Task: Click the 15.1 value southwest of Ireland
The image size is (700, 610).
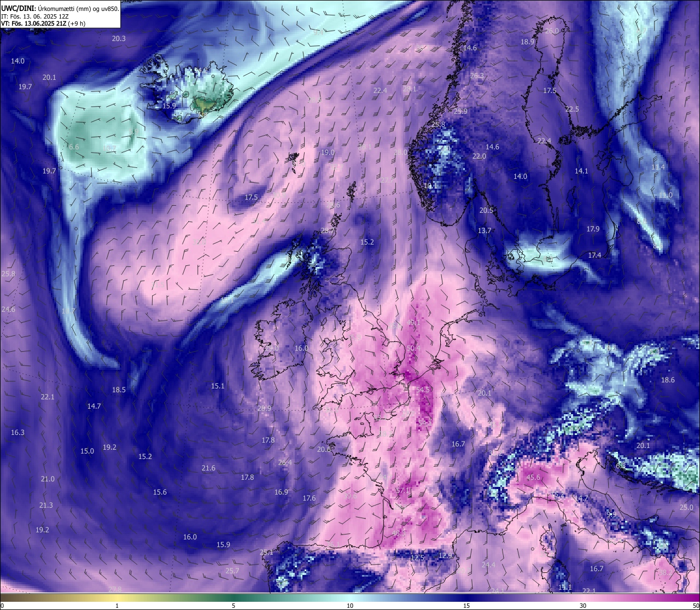Action: [218, 386]
